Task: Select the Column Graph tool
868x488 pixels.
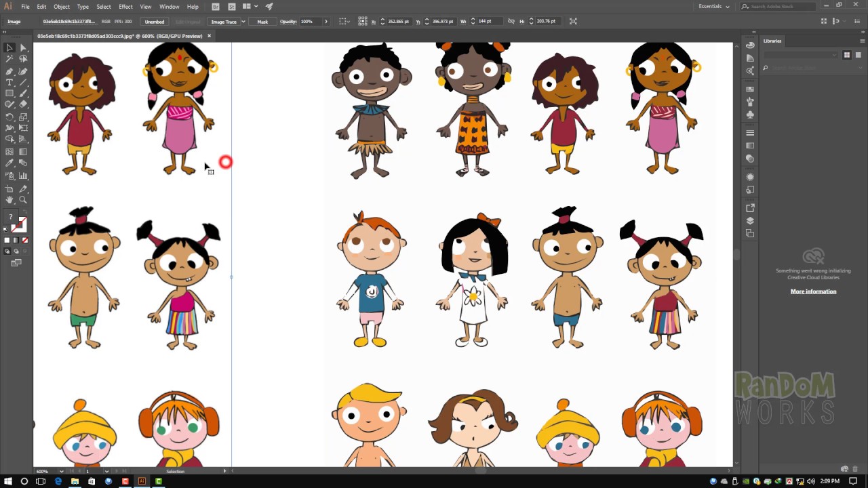Action: (23, 176)
